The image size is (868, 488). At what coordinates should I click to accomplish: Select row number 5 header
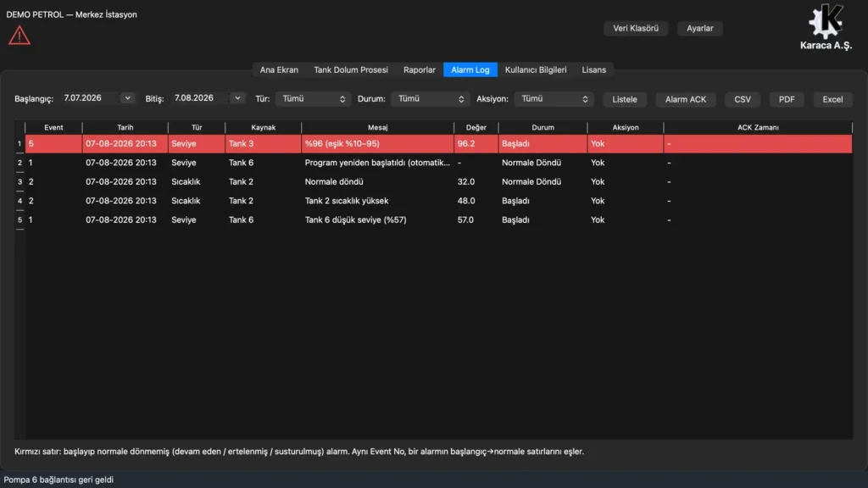(x=19, y=219)
